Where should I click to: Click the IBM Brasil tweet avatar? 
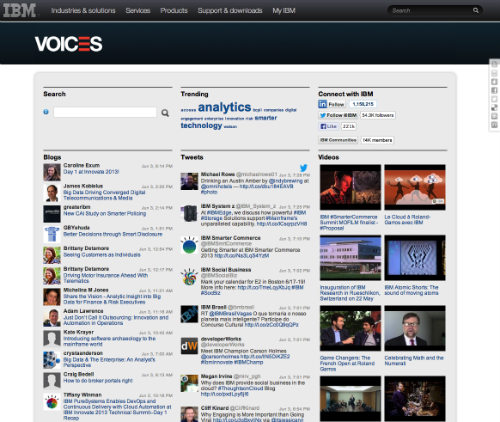click(x=189, y=314)
